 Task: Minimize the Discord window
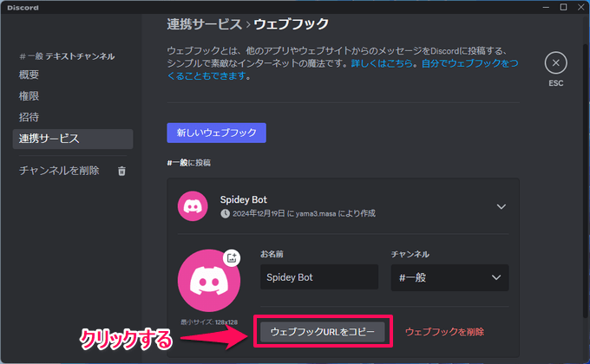pyautogui.click(x=546, y=7)
